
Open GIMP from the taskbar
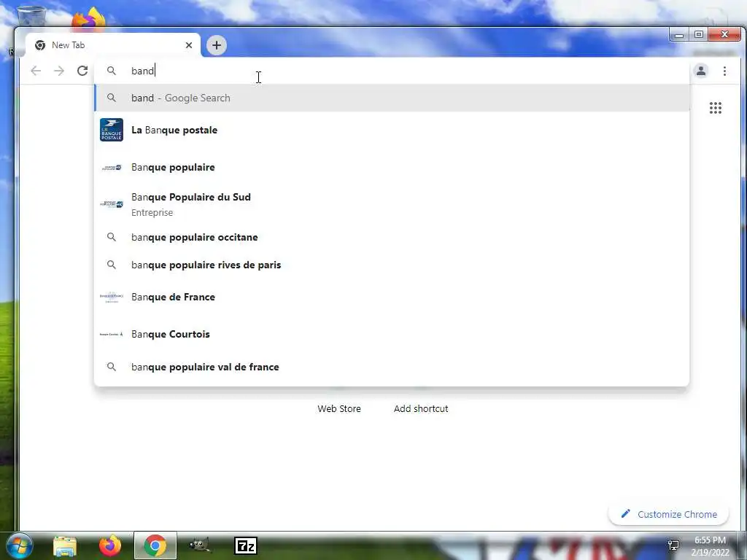(x=200, y=545)
